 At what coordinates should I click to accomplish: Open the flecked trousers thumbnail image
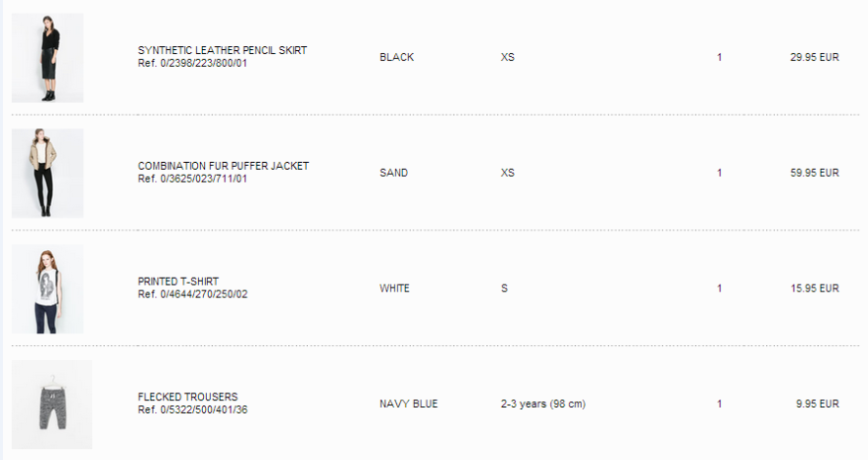(52, 405)
